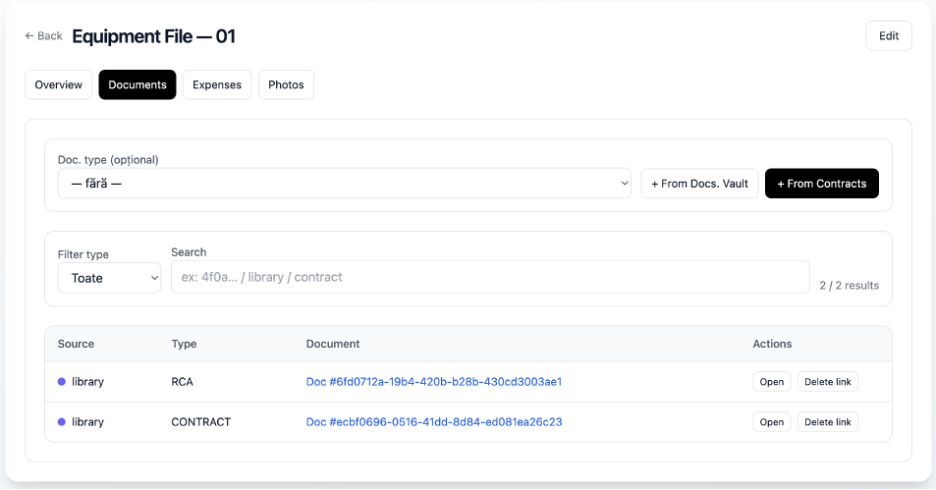The height and width of the screenshot is (490, 936).
Task: Select the Documents tab
Action: pyautogui.click(x=137, y=85)
